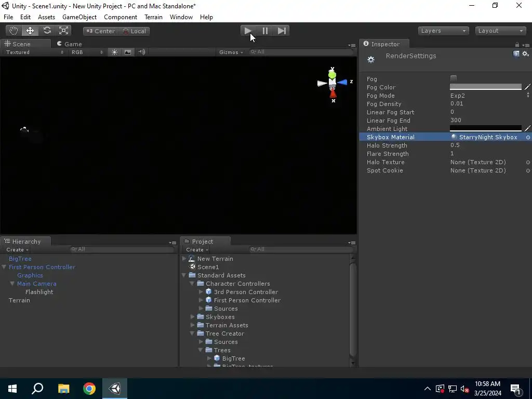
Task: Pick Ambient Light with eyedropper
Action: [x=527, y=128]
